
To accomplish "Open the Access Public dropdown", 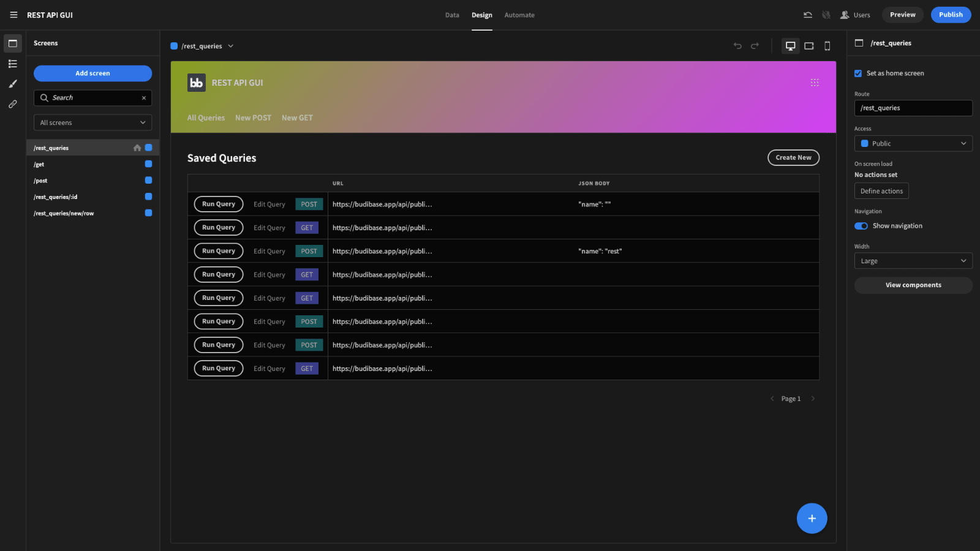I will coord(913,143).
